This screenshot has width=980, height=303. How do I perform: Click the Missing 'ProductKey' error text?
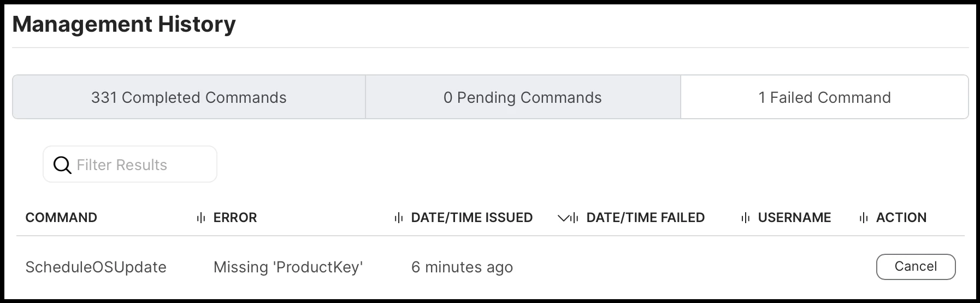pos(288,267)
